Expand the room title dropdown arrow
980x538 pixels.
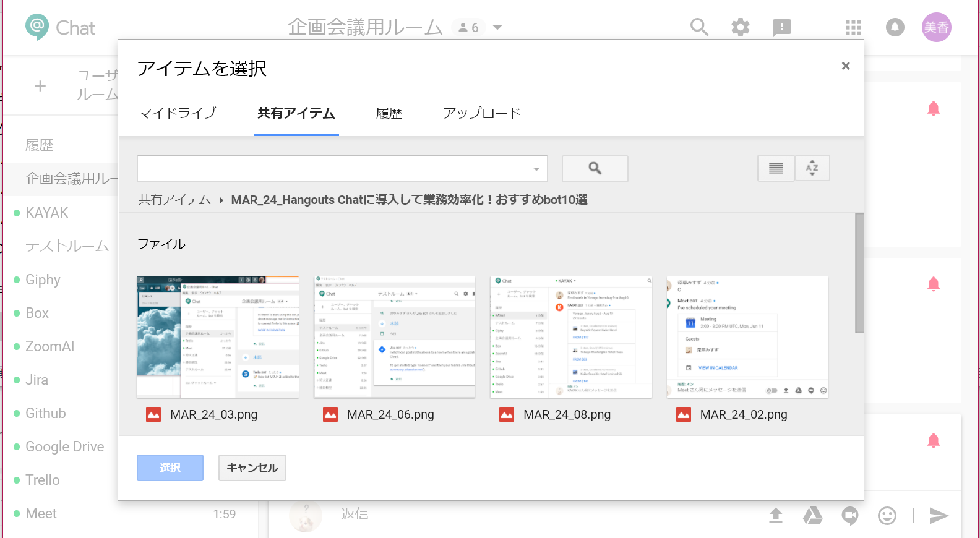click(497, 27)
